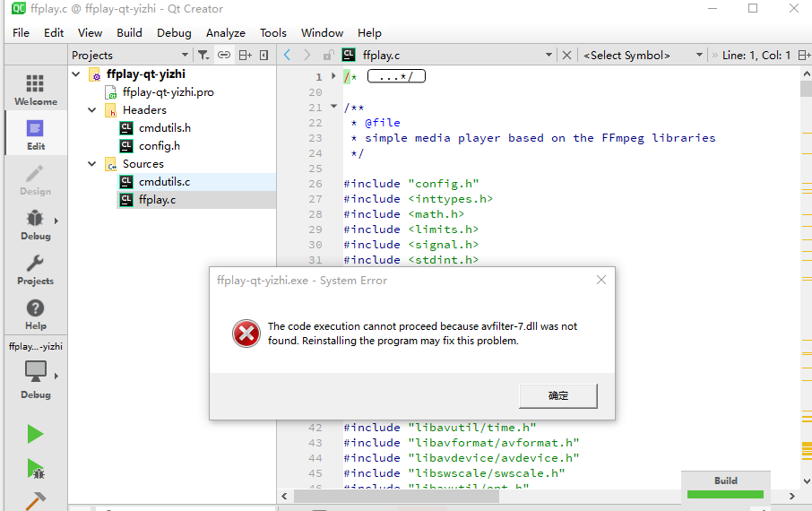
Task: Open the Window menu
Action: 322,32
